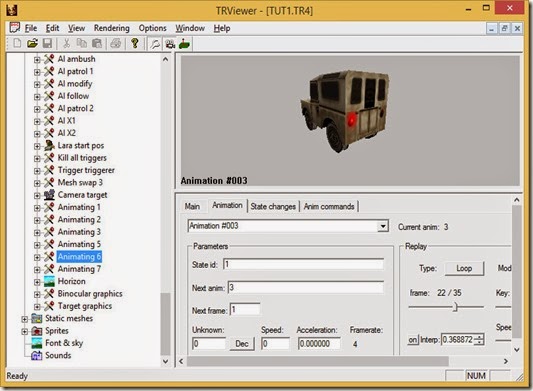Toggle the 'on' interpolation button
Image resolution: width=533 pixels, height=391 pixels.
pos(413,340)
